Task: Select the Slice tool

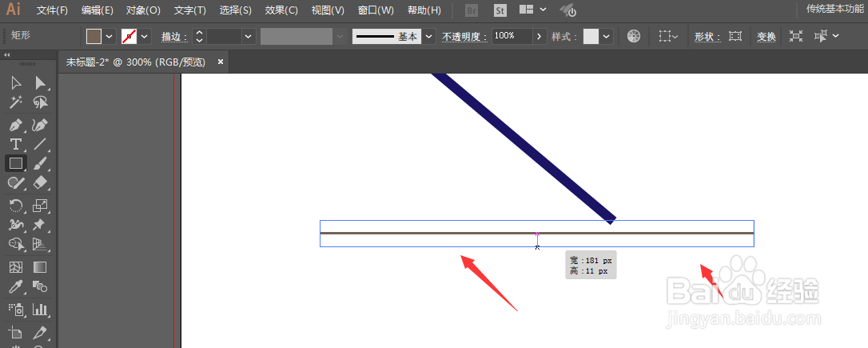Action: tap(40, 333)
